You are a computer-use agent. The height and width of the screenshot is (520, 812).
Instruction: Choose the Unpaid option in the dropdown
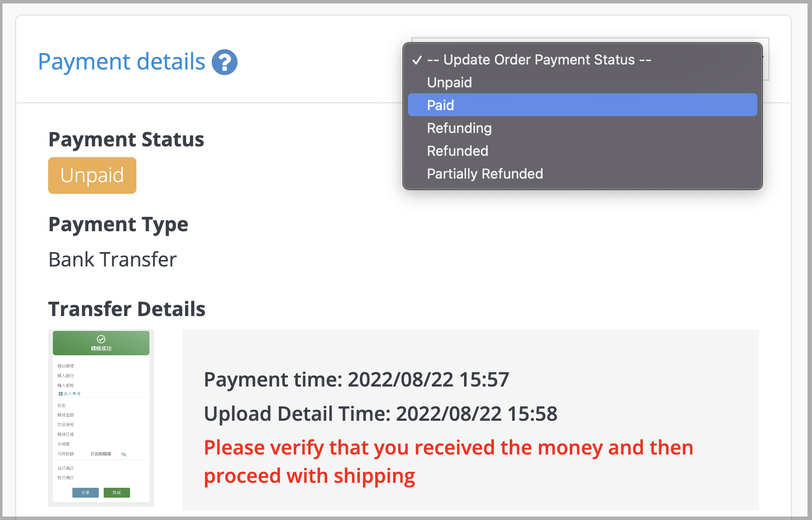[582, 82]
